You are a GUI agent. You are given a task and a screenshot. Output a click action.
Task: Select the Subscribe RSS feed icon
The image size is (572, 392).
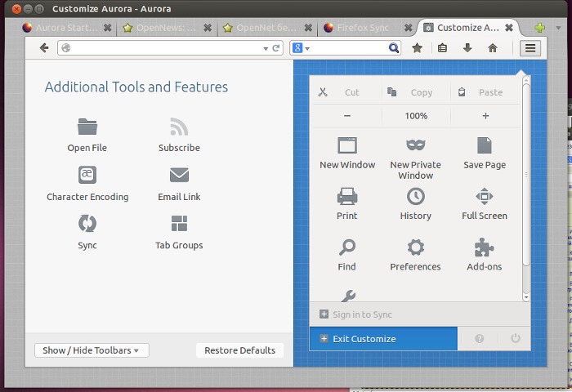[179, 127]
